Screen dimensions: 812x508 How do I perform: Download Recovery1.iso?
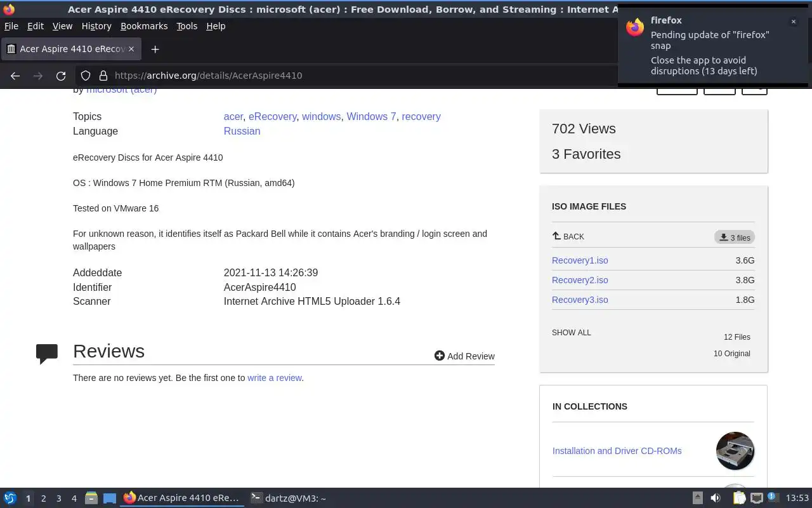pyautogui.click(x=580, y=260)
